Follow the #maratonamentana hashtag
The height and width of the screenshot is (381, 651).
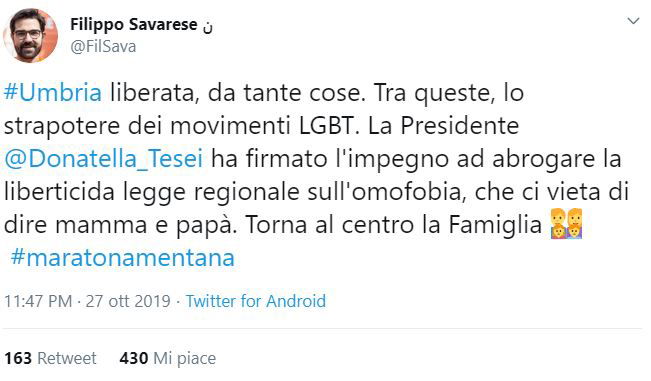[122, 258]
